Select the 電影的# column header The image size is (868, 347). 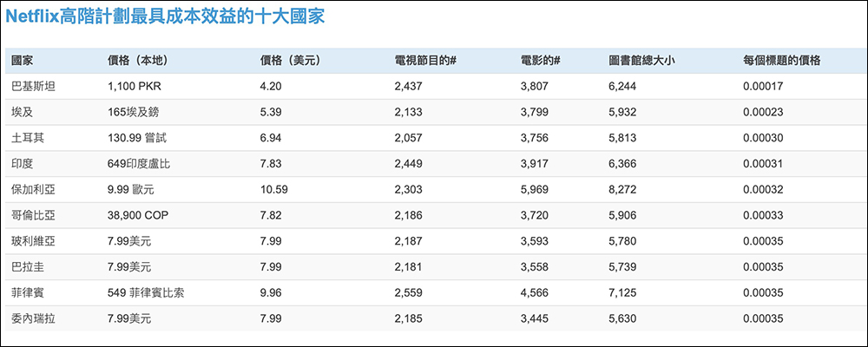point(540,61)
